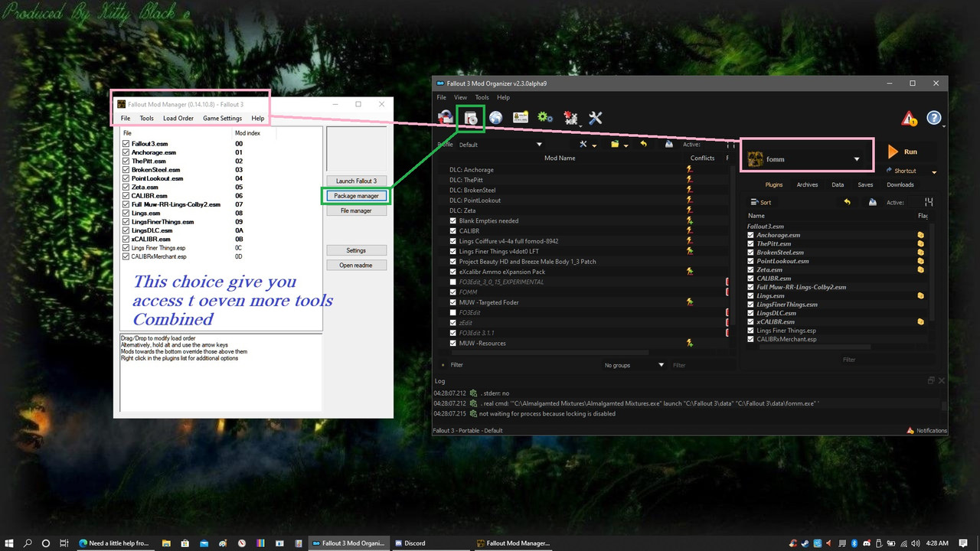The width and height of the screenshot is (980, 551).
Task: Open the Executables green gears icon
Action: click(x=545, y=117)
